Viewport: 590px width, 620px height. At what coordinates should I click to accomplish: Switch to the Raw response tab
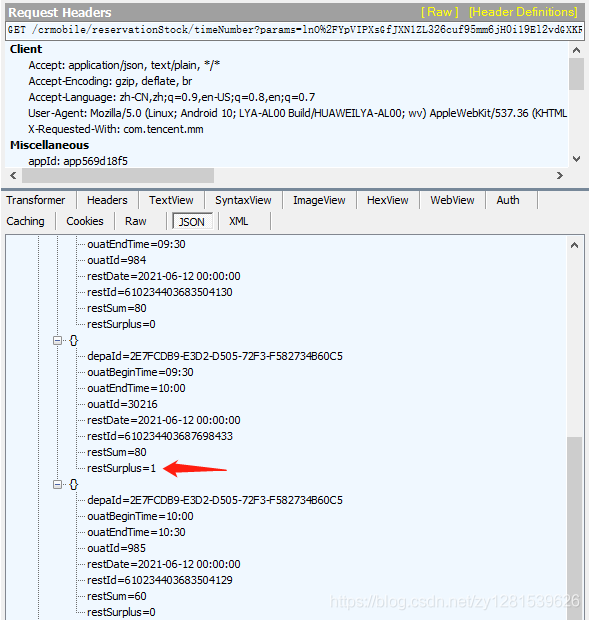pos(136,221)
